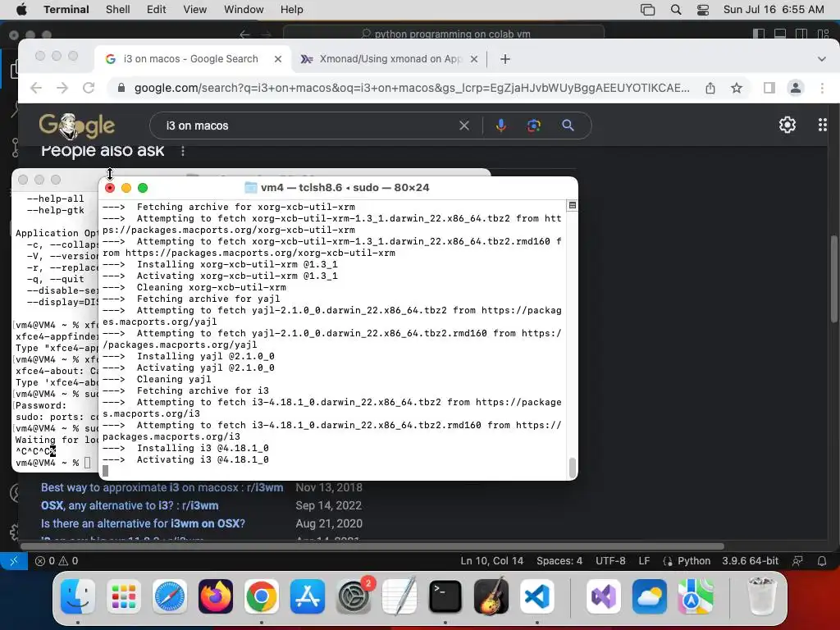Open 'Is there an alternative for i3wm on OSX?' link
Image resolution: width=840 pixels, height=630 pixels.
click(143, 524)
